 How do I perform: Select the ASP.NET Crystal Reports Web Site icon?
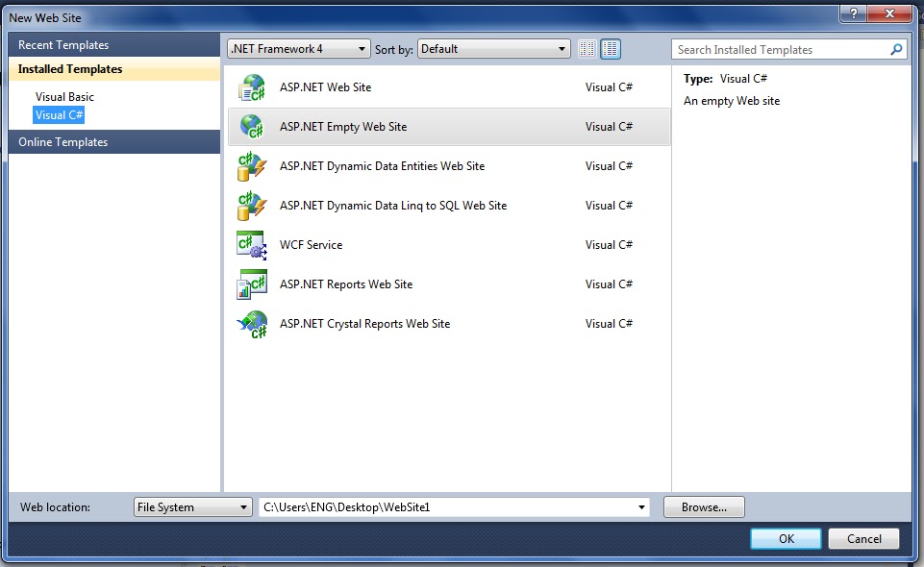252,323
